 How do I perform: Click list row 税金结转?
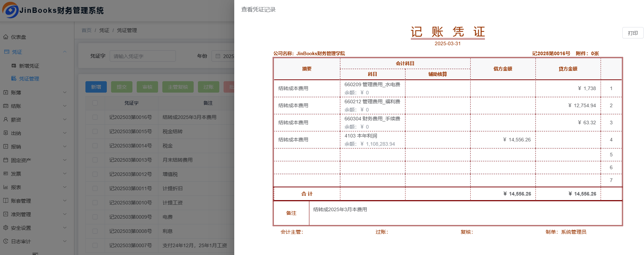click(x=173, y=131)
